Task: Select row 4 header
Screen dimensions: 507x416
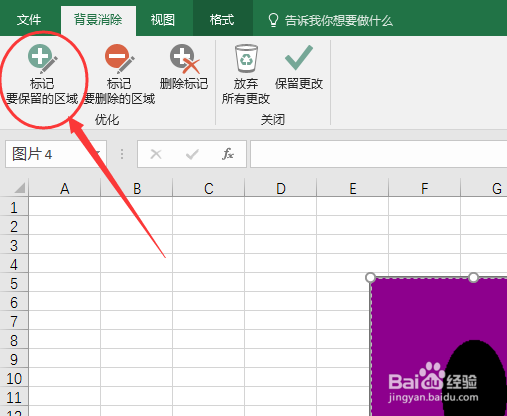Action: click(14, 264)
